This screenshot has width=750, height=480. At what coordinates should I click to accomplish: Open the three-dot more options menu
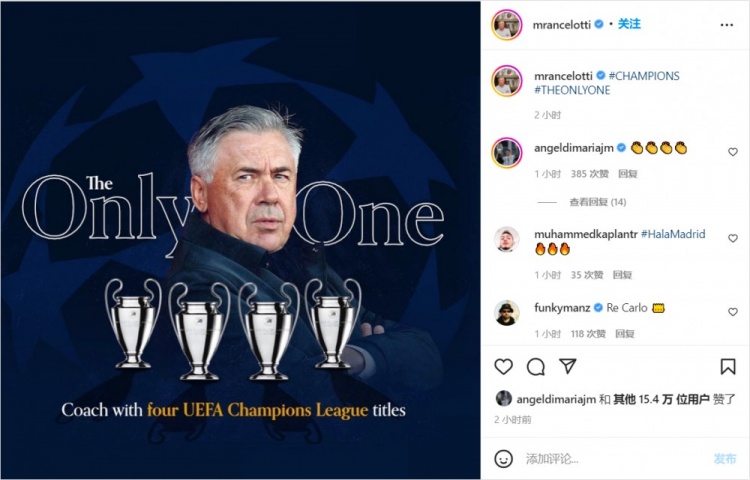(727, 25)
